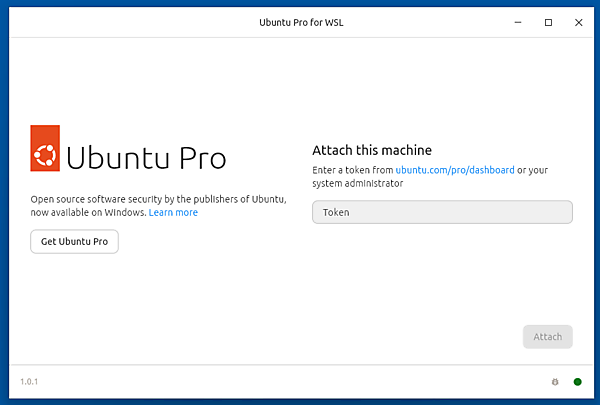
Task: Focus the Token input field
Action: pos(442,212)
